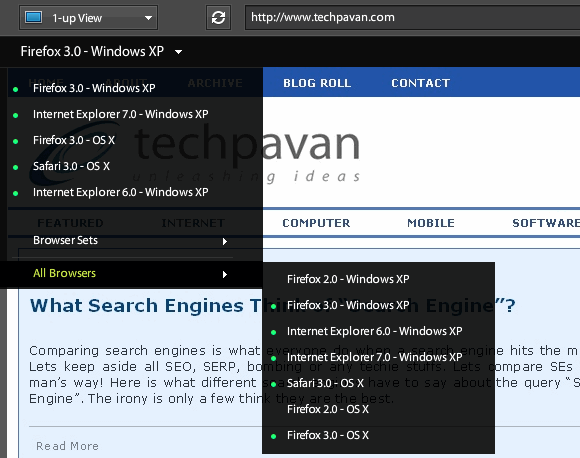
Task: Toggle Internet Explorer 7.0 - Windows XP in submenu
Action: [x=378, y=357]
